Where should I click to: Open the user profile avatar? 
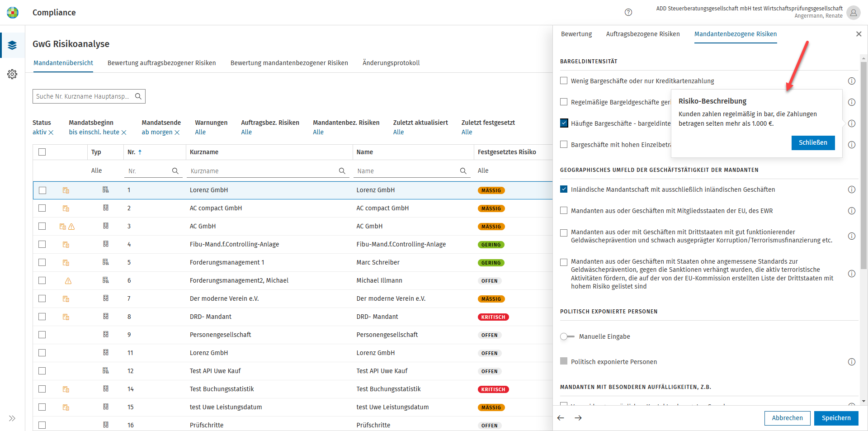coord(854,13)
